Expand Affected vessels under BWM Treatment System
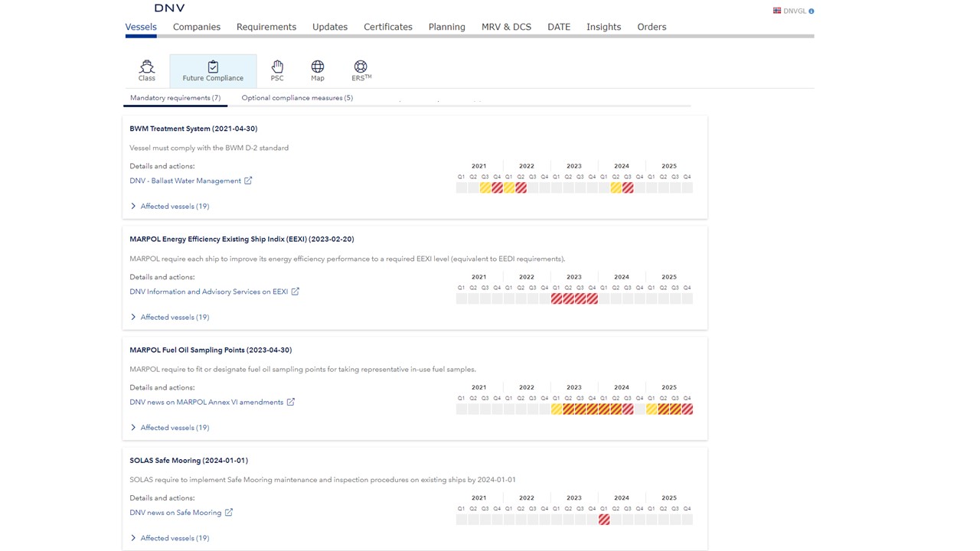 (x=170, y=207)
